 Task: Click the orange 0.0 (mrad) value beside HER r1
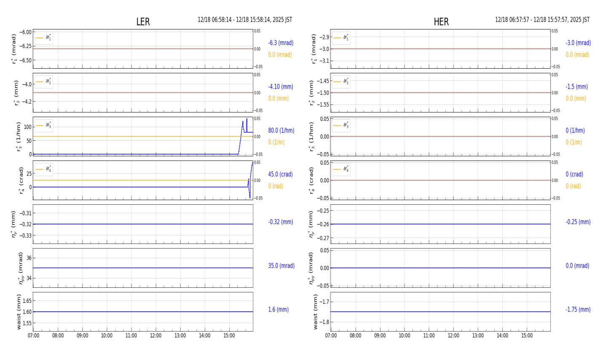577,55
